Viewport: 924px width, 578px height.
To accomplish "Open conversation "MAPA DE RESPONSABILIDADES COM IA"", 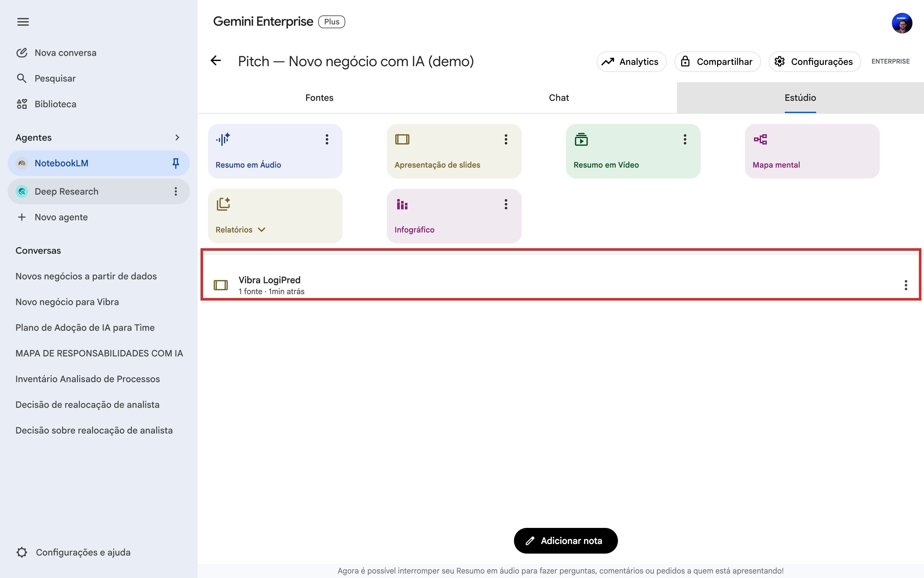I will click(x=99, y=353).
